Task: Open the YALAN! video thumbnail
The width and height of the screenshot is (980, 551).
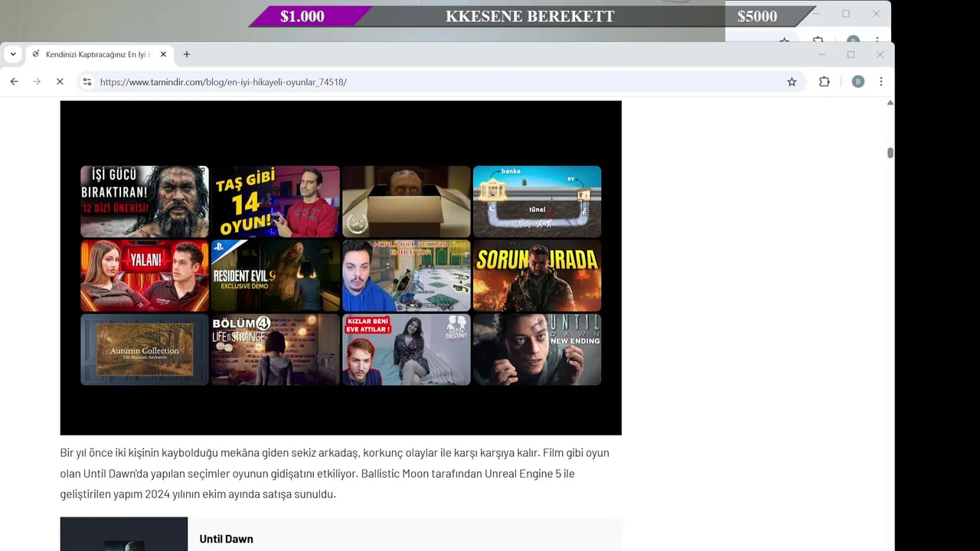Action: (x=145, y=275)
